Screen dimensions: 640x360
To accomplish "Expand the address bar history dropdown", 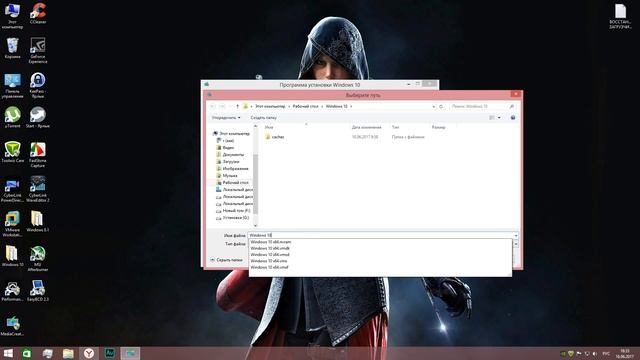I will coord(433,106).
